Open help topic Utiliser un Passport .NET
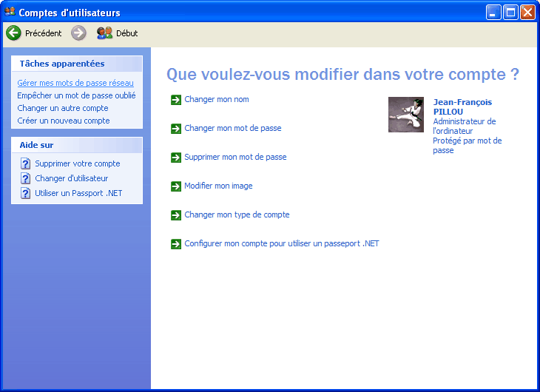 [78, 193]
